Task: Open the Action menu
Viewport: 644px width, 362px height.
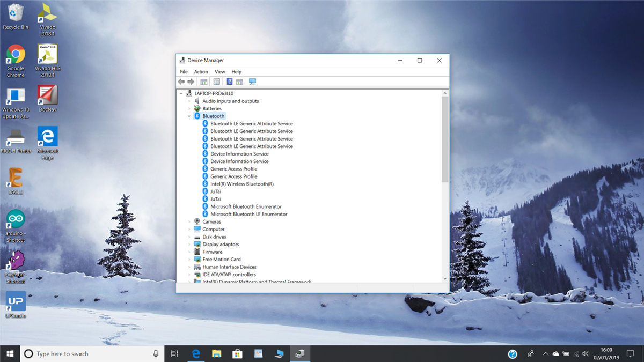Action: click(201, 72)
